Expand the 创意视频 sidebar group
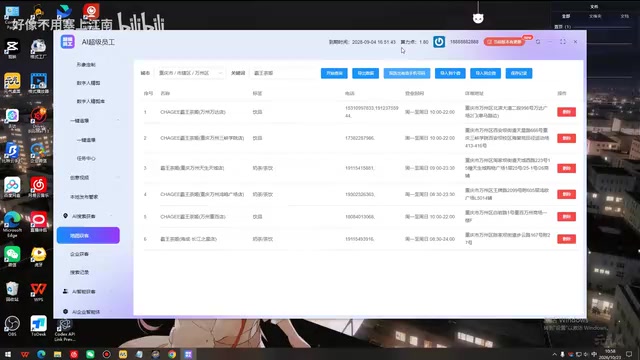The width and height of the screenshot is (640, 360). 118,178
